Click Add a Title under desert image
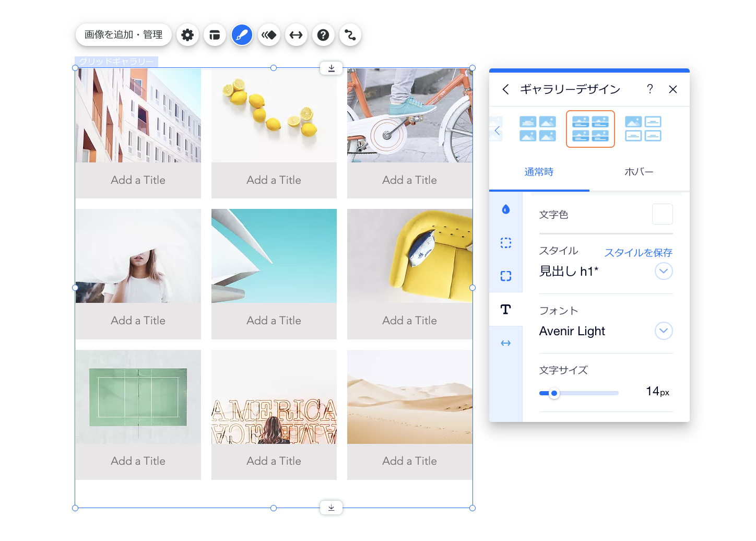 (410, 461)
